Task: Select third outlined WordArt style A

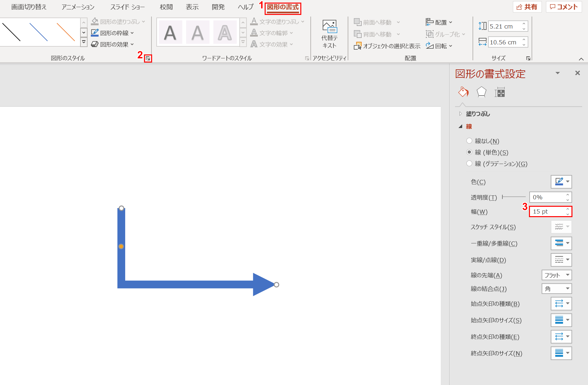Action: 225,32
